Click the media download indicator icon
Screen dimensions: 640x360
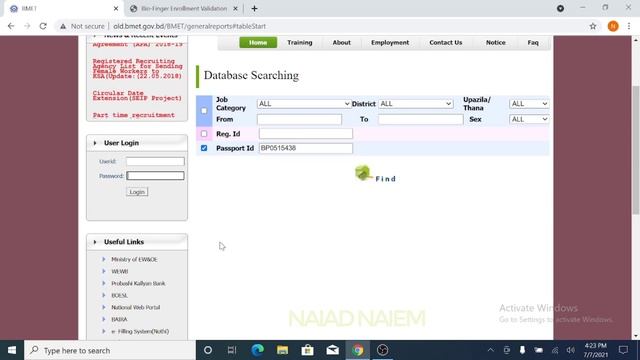pos(560,8)
